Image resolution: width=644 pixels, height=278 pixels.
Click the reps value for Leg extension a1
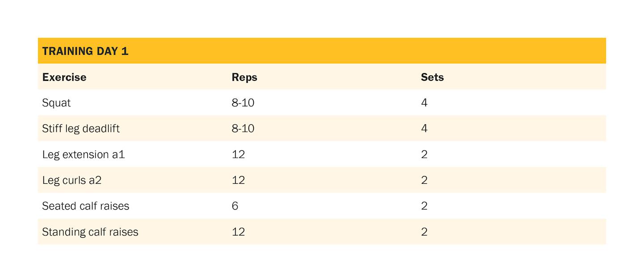click(x=238, y=155)
